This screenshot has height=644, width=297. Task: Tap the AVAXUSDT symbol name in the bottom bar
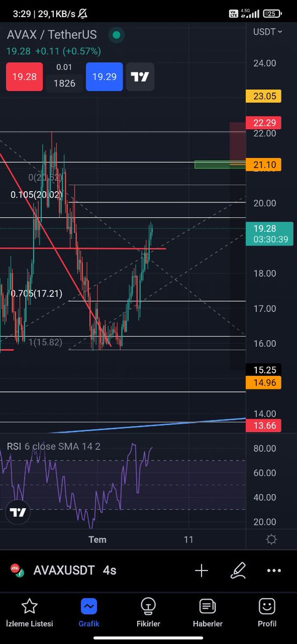click(64, 570)
